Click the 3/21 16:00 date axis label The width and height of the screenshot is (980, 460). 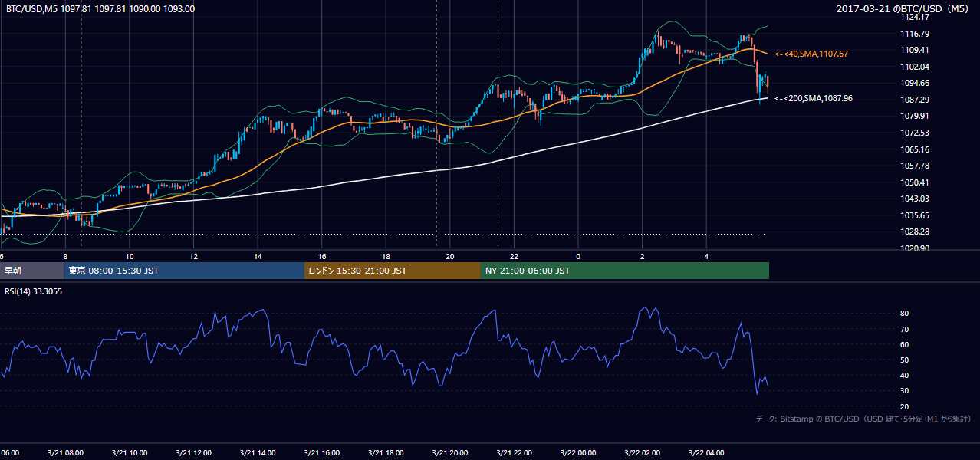tap(322, 453)
